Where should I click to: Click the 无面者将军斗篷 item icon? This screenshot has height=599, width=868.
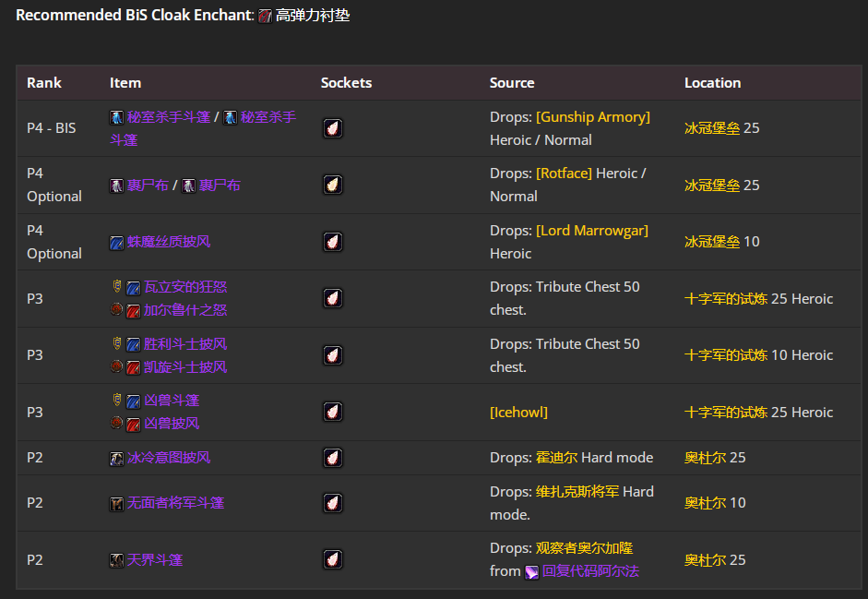[x=116, y=502]
